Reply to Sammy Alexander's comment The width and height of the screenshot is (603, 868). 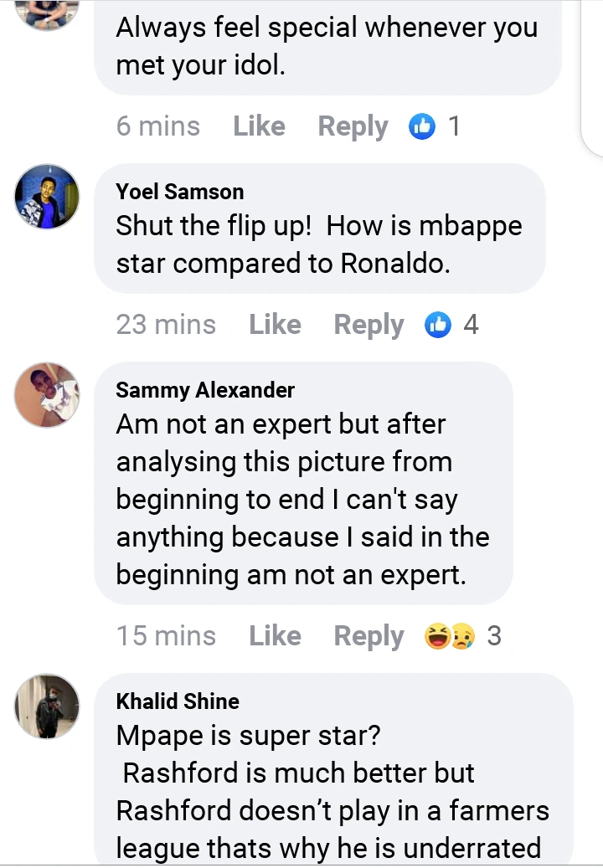point(368,636)
